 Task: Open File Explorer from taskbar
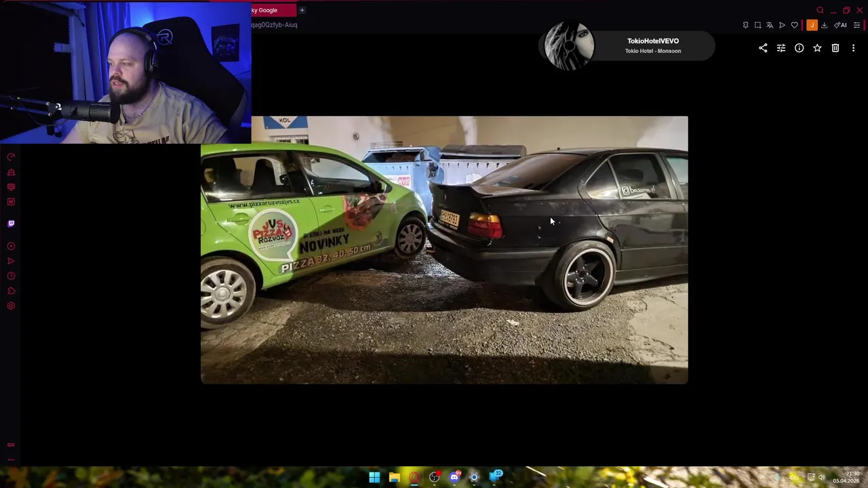395,477
